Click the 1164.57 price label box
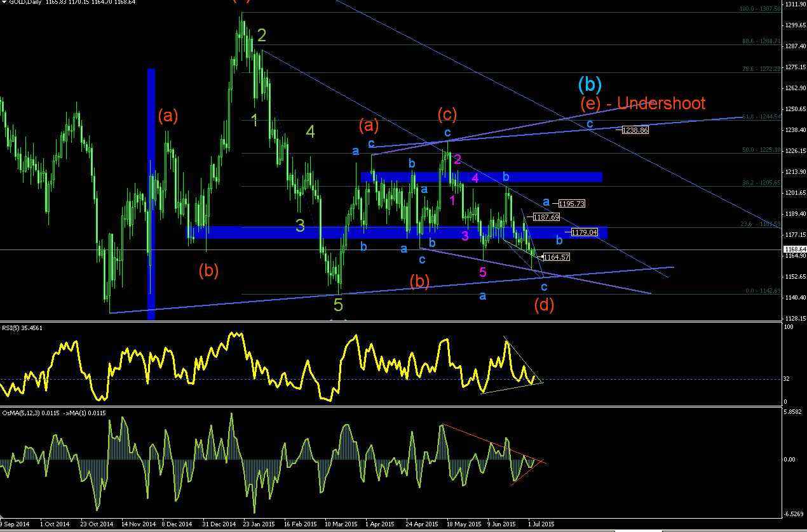This screenshot has height=532, width=807. [557, 257]
